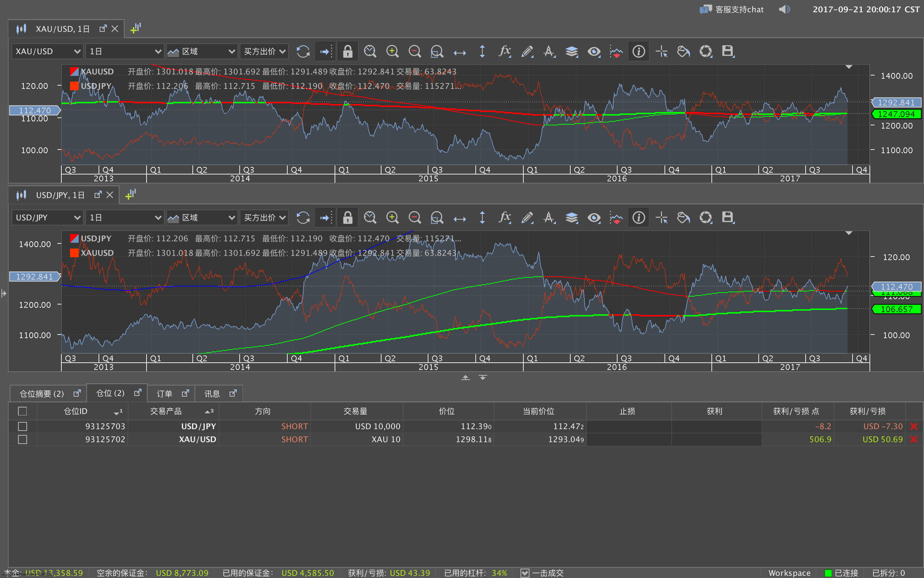Zoom in on the USD/JPY chart
The image size is (924, 578).
392,217
